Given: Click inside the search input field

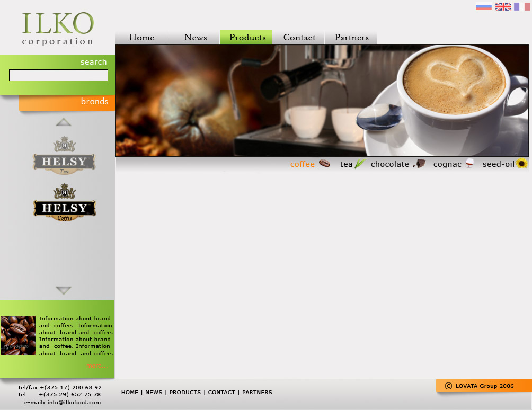Looking at the screenshot, I should (x=58, y=75).
